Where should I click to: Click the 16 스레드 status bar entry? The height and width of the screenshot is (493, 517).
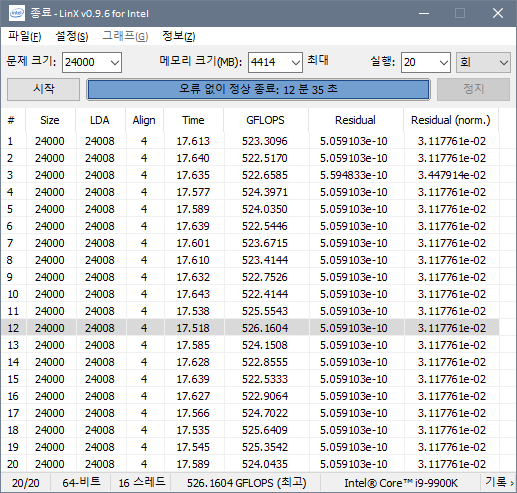pyautogui.click(x=142, y=482)
